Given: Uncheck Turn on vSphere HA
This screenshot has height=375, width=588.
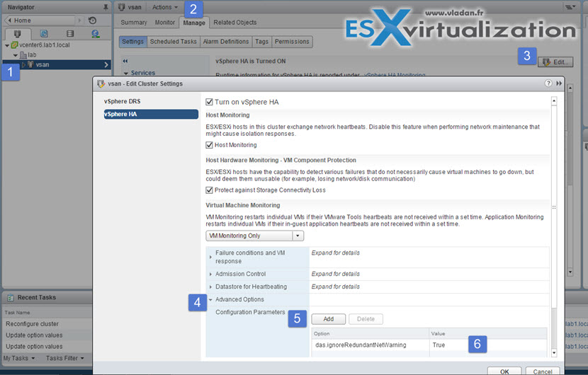Looking at the screenshot, I should 209,102.
